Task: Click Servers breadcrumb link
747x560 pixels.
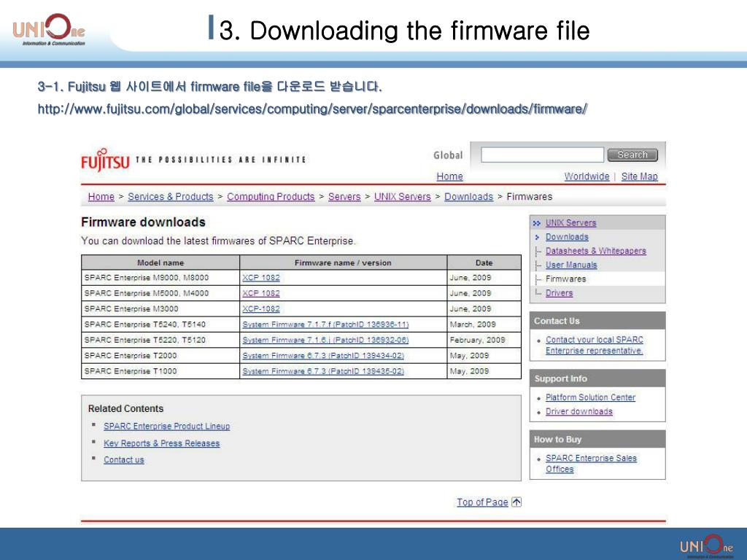Action: tap(344, 197)
